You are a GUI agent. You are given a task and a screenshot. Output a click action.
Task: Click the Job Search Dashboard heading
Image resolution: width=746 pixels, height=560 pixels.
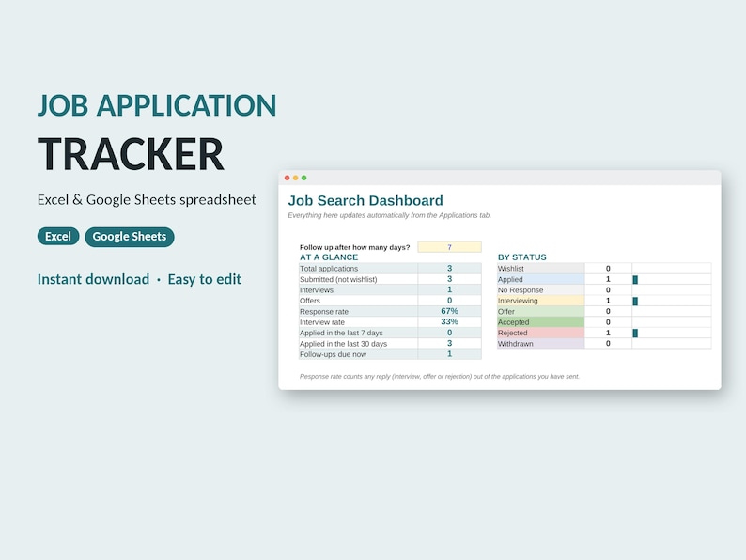pos(365,200)
